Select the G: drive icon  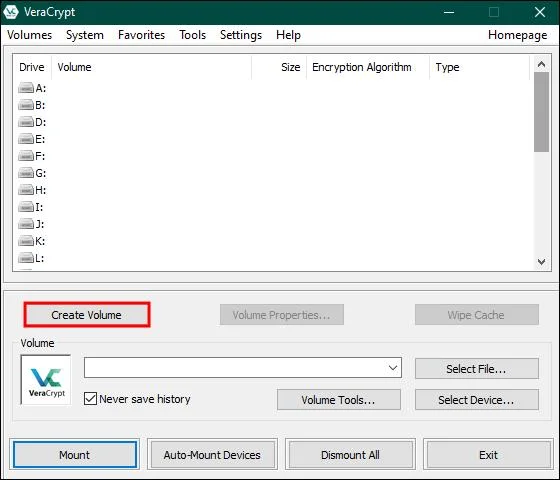tap(26, 173)
